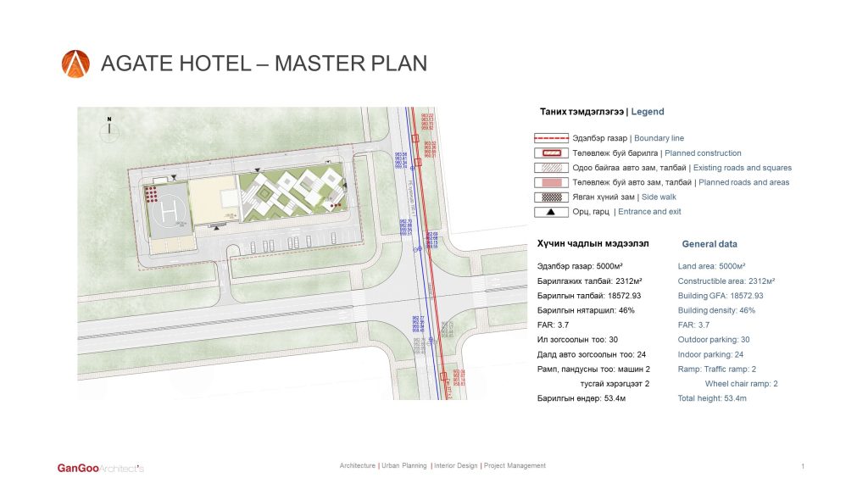The image size is (868, 489).
Task: Click the slide page number 1
Action: click(x=802, y=467)
